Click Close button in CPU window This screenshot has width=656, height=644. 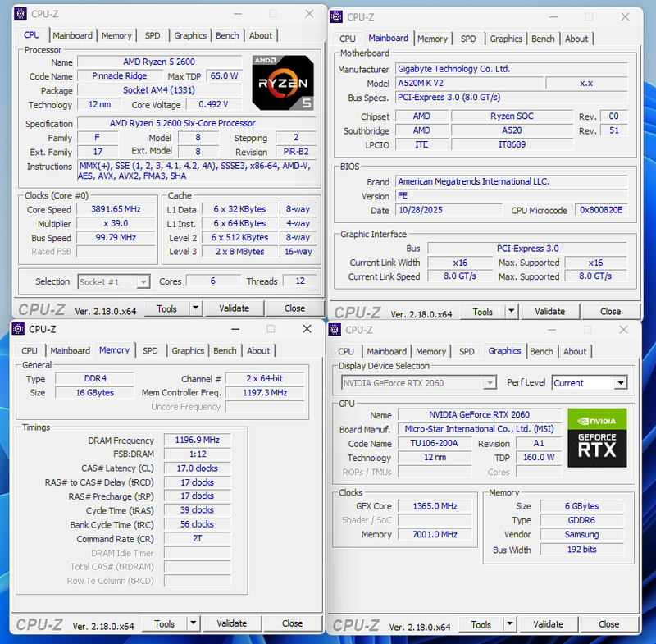coord(294,308)
